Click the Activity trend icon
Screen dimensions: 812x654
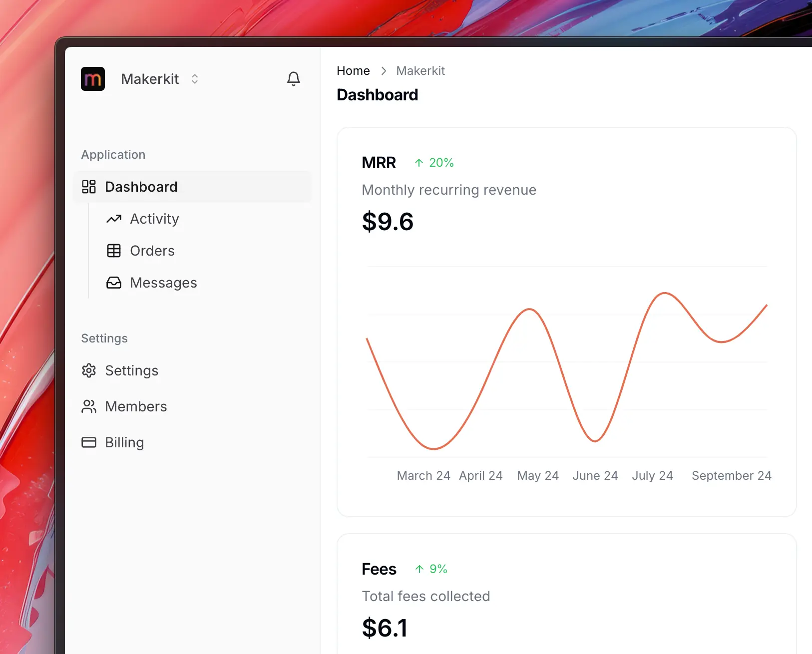114,219
